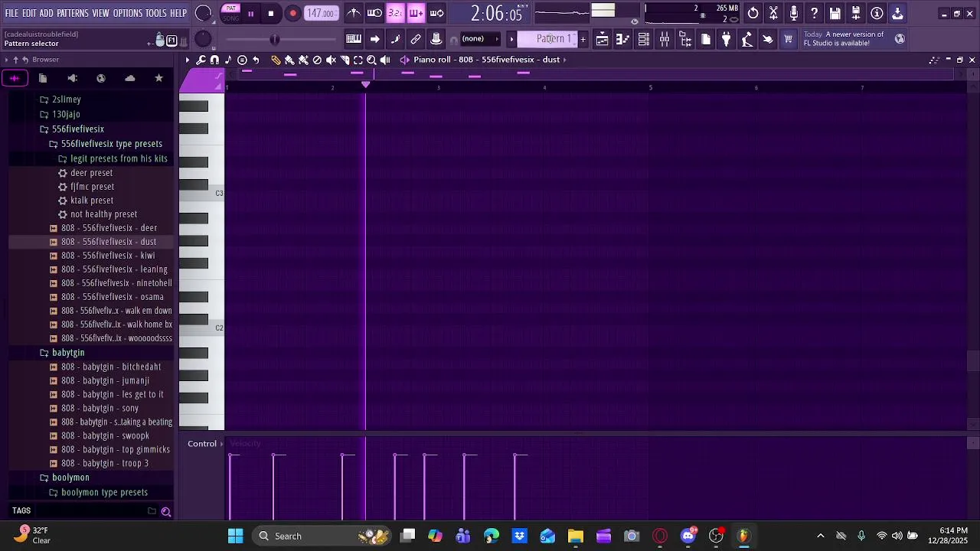Switch to the browser starred favorites tab
This screenshot has width=980, height=551.
pos(158,78)
